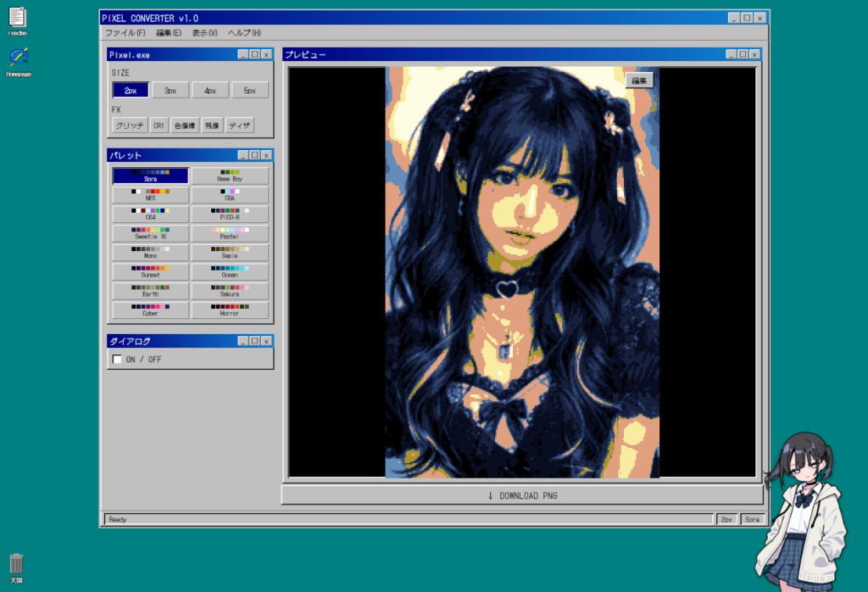Enable the ディザ dither effect

[x=240, y=126]
